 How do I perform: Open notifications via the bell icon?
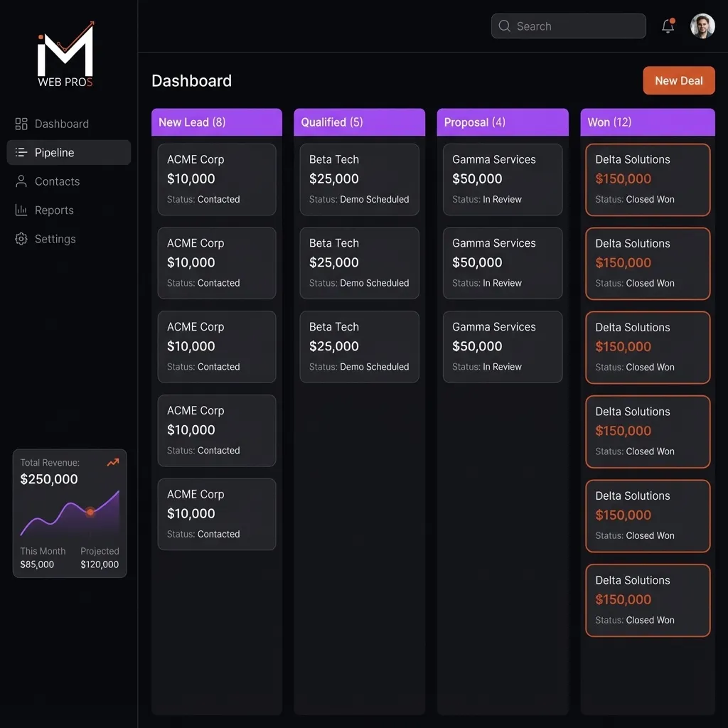pos(668,26)
